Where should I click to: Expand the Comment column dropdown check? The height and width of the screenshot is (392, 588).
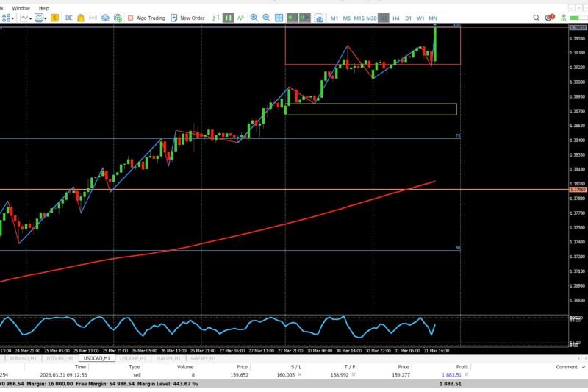coord(584,367)
